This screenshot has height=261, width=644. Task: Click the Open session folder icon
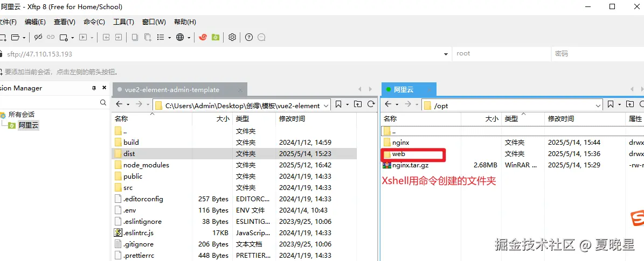[15, 37]
